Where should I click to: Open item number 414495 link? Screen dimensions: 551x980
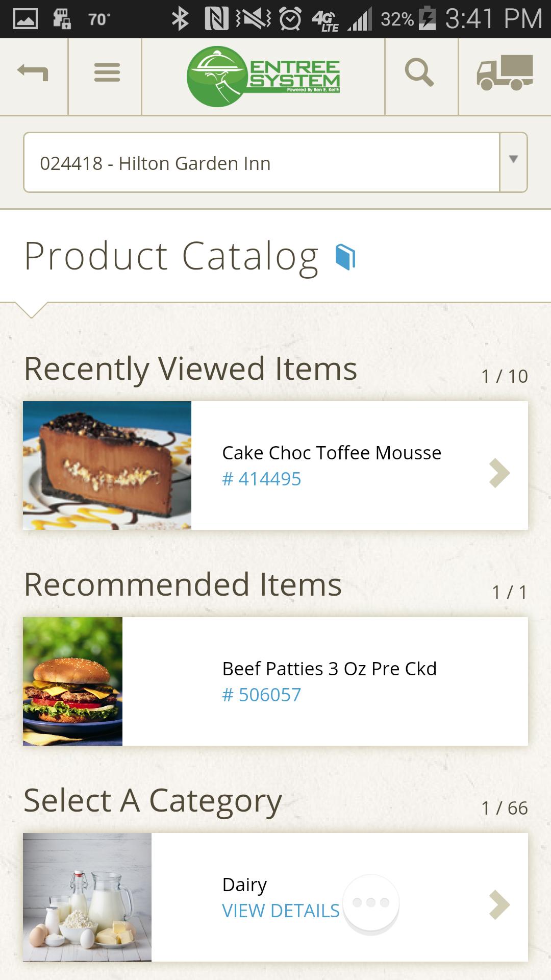point(262,479)
